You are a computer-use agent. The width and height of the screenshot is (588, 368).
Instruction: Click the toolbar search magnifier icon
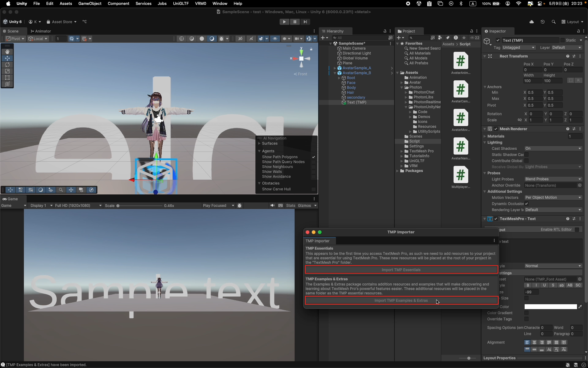tap(553, 22)
